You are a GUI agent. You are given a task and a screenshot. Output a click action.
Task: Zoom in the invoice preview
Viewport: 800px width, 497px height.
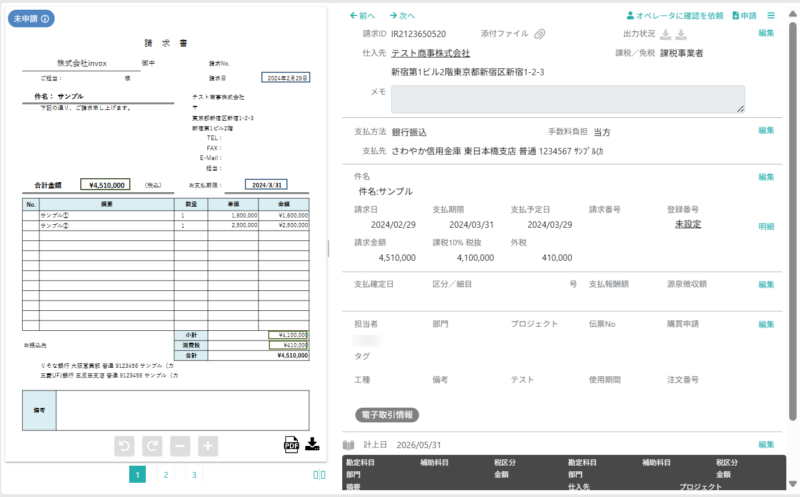[208, 446]
